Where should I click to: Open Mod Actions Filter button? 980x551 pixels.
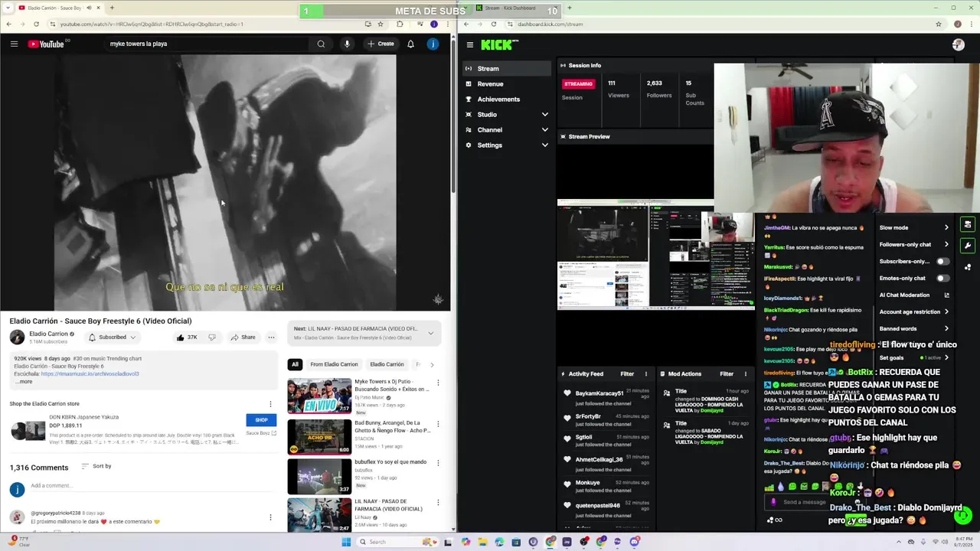click(x=727, y=374)
